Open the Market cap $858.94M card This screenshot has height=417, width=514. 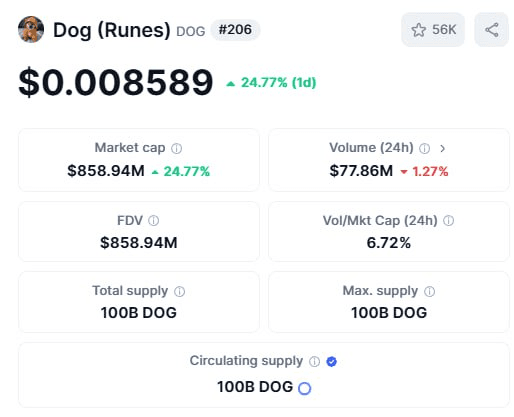tap(139, 160)
